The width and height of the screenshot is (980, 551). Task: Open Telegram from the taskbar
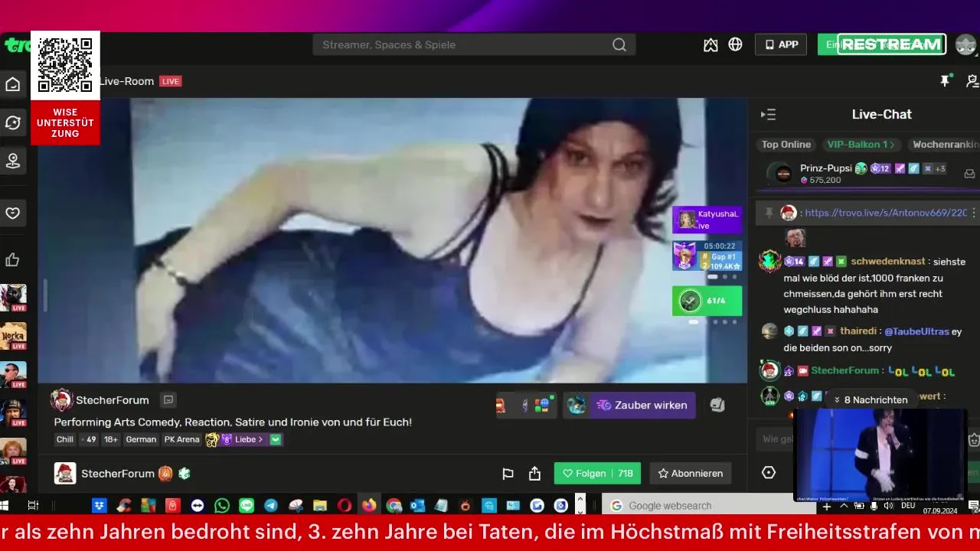pos(271,505)
